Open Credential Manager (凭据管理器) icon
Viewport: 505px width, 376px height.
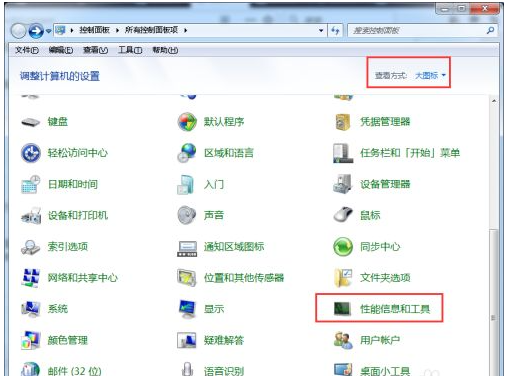click(343, 122)
